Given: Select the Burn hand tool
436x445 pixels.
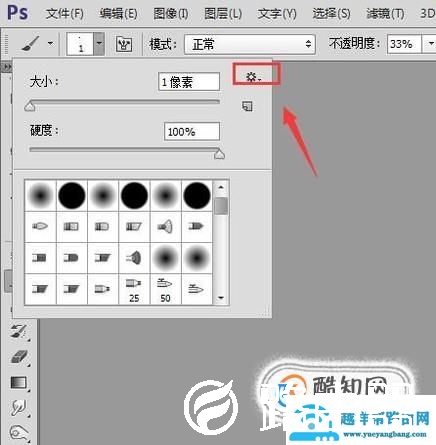Looking at the screenshot, I should [19, 433].
